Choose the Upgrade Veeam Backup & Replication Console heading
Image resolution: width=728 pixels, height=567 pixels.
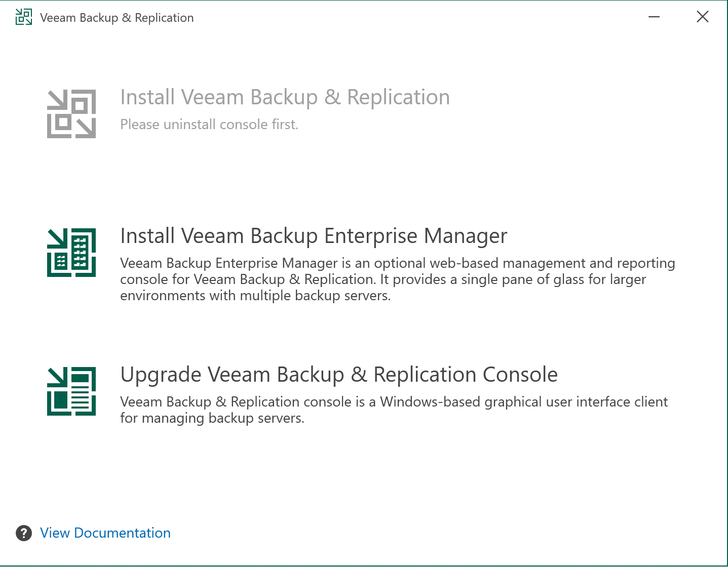pyautogui.click(x=339, y=375)
